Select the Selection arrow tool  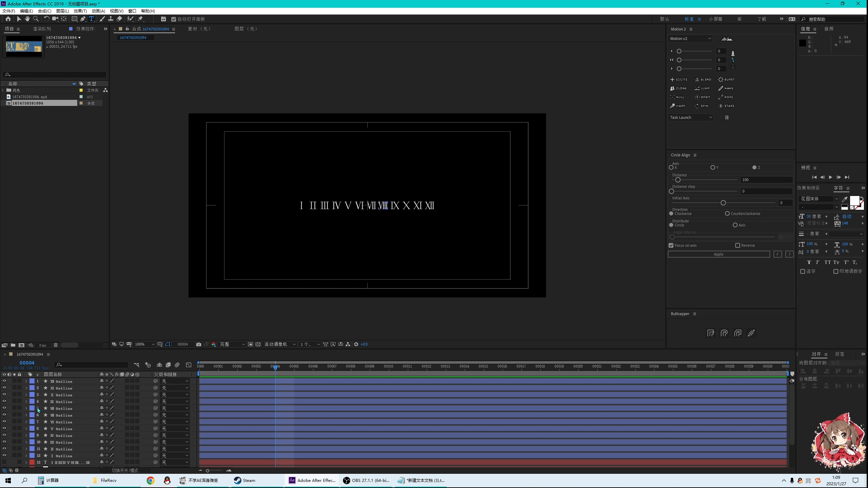point(19,19)
